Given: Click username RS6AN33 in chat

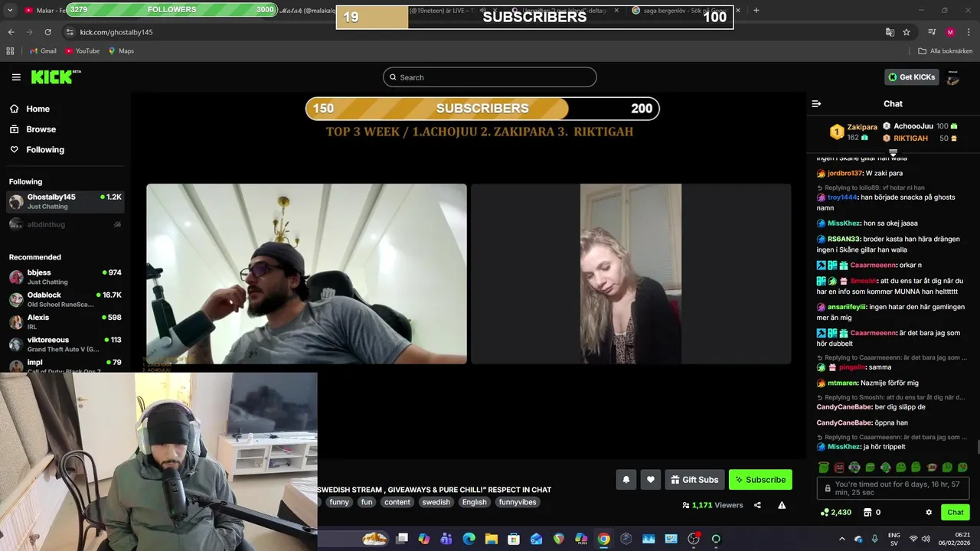Looking at the screenshot, I should [x=844, y=240].
